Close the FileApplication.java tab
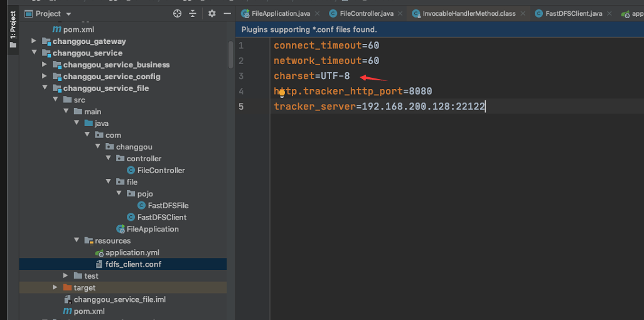 coord(317,14)
